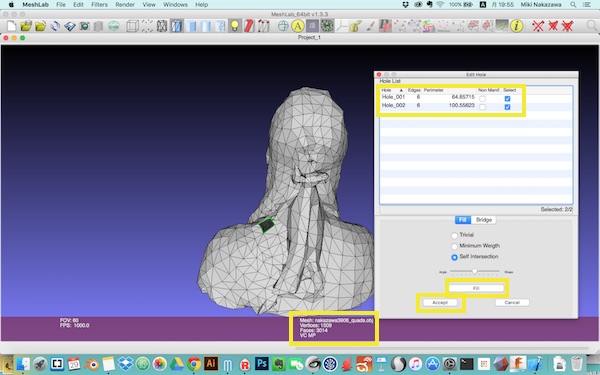Toggle Select checkbox for Hole_001

pyautogui.click(x=507, y=99)
